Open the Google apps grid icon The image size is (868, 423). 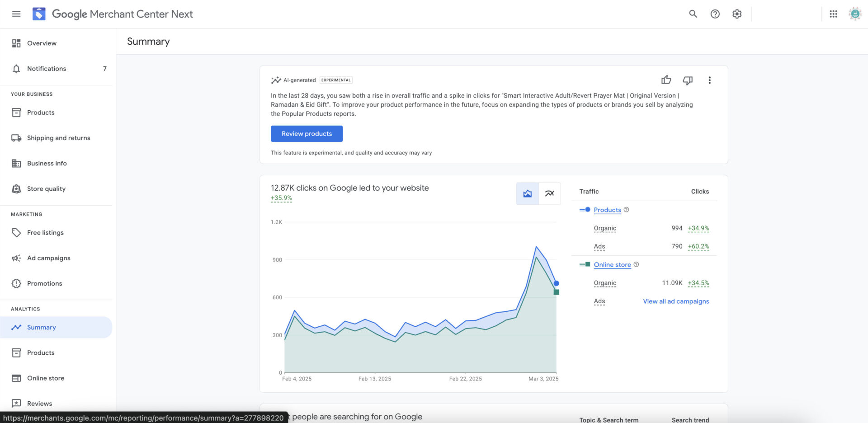[x=834, y=14]
